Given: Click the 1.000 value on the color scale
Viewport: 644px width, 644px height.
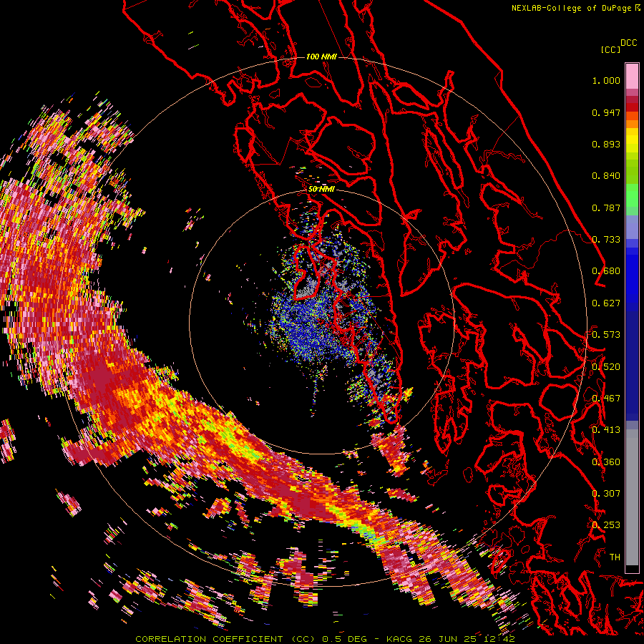Looking at the screenshot, I should [x=606, y=80].
